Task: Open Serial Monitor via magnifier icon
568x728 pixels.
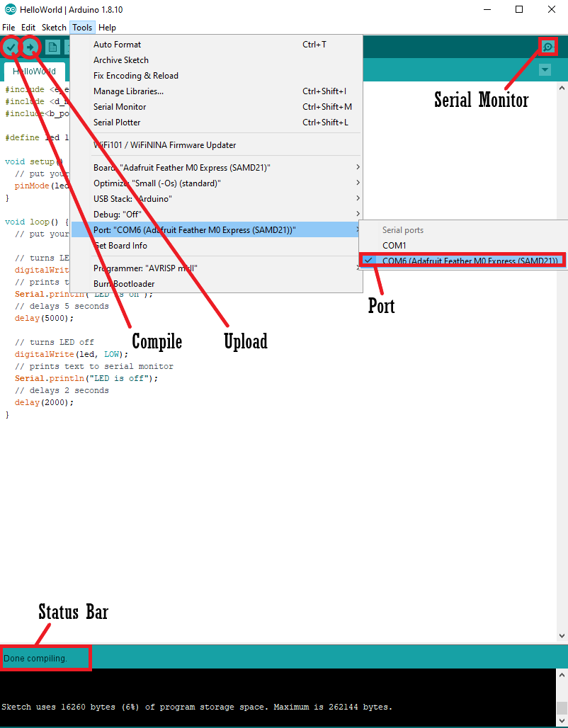Action: pos(547,47)
